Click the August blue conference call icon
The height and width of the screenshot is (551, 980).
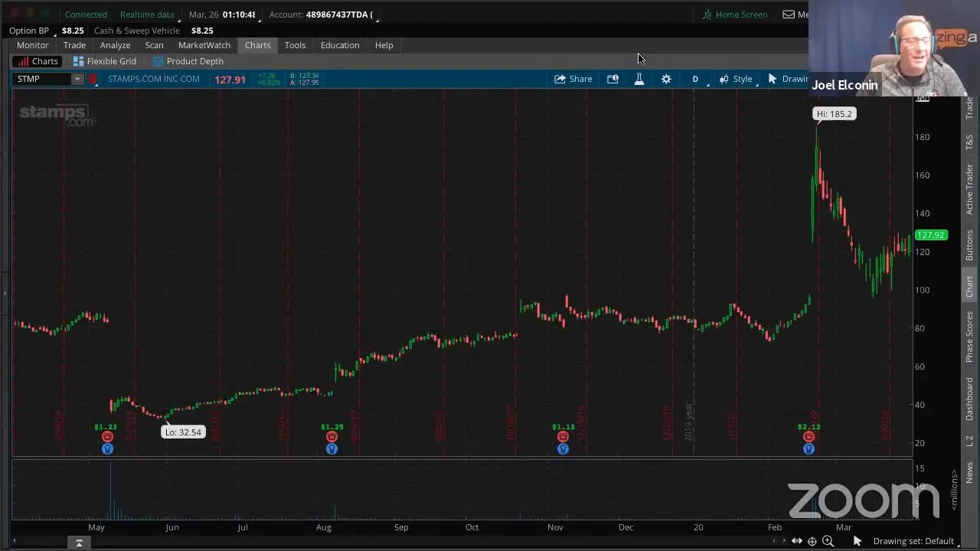tap(332, 449)
